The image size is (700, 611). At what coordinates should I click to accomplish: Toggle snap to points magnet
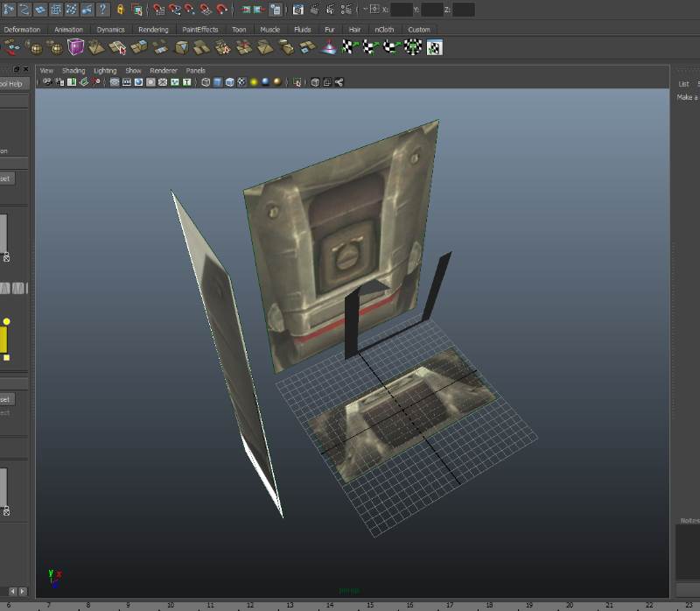(x=190, y=10)
